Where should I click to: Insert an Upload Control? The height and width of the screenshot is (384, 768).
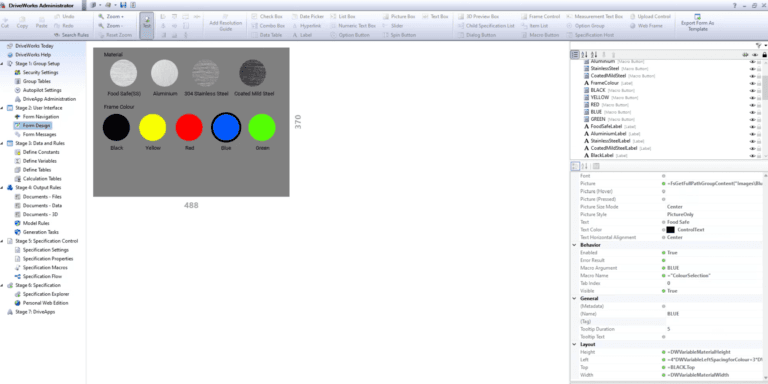point(650,17)
